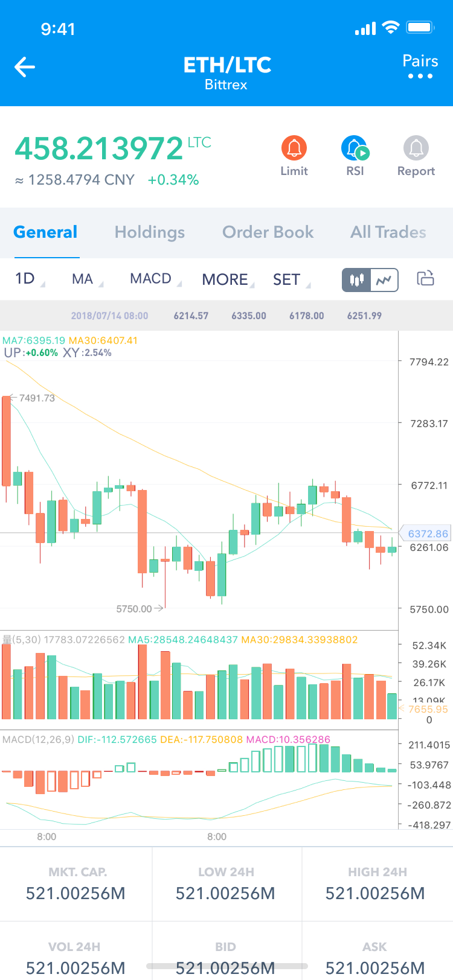Switch to the Order Book tab
This screenshot has height=980, width=453.
tap(268, 232)
